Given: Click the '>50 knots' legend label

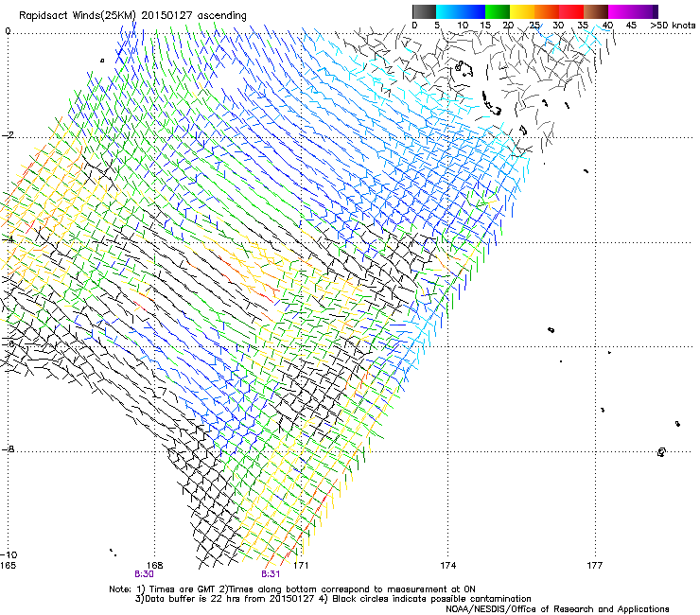Looking at the screenshot, I should [x=673, y=26].
